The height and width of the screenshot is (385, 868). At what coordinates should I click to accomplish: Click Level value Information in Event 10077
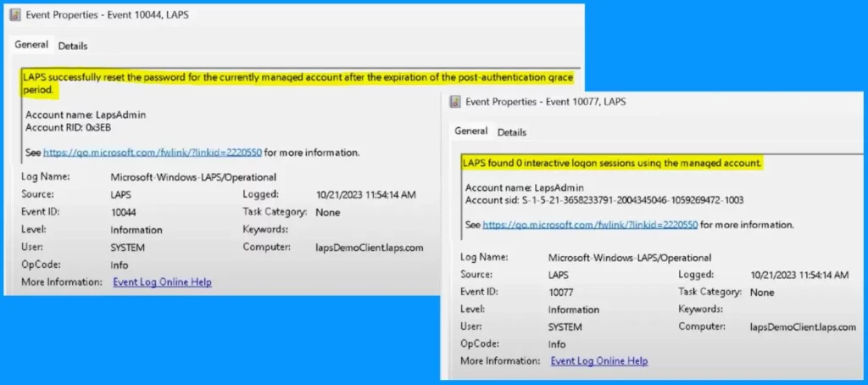pos(574,310)
